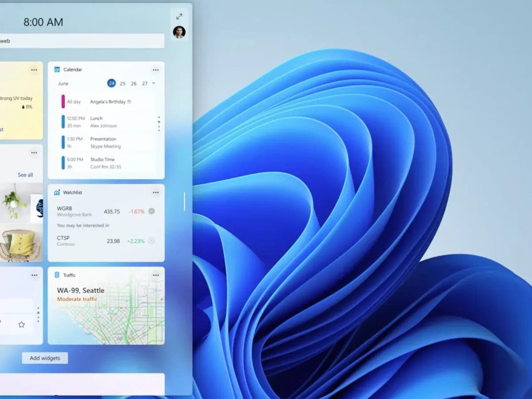Viewport: 532px width, 399px height.
Task: Select date 25 in Calendar
Action: [x=123, y=83]
